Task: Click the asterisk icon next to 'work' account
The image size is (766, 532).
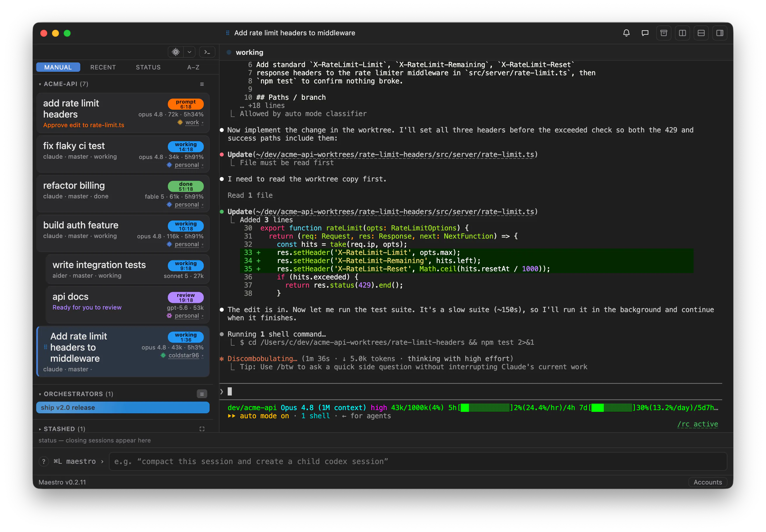Action: (180, 122)
